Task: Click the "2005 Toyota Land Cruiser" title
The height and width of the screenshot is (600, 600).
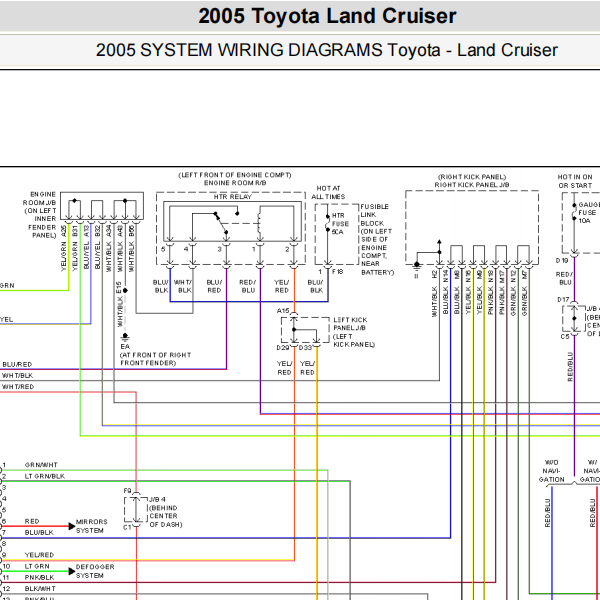Action: pos(327,16)
